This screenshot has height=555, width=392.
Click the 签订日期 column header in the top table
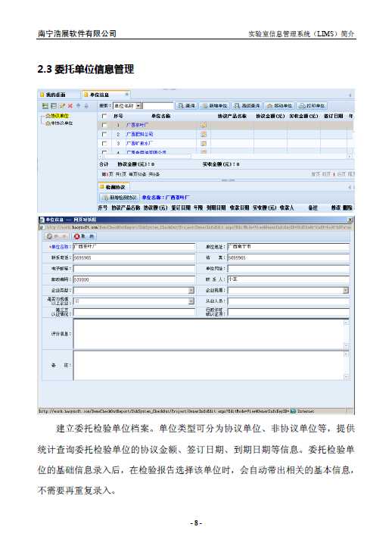pyautogui.click(x=333, y=116)
